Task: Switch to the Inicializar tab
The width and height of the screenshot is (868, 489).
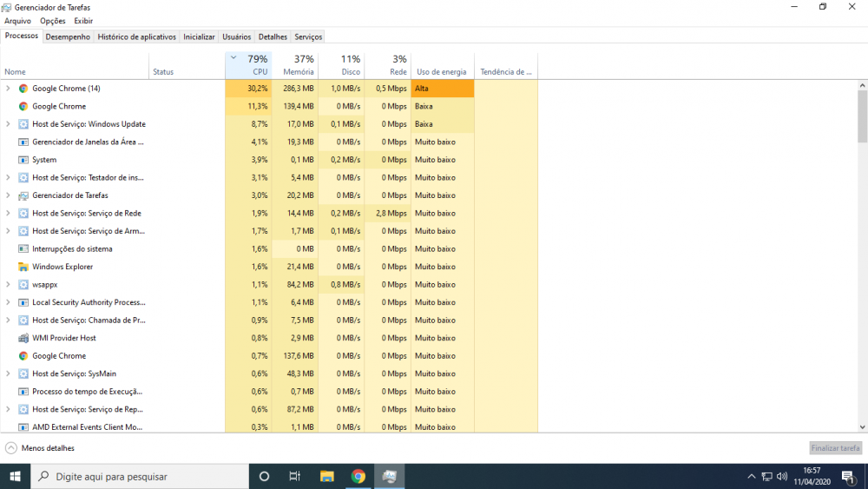Action: coord(199,36)
